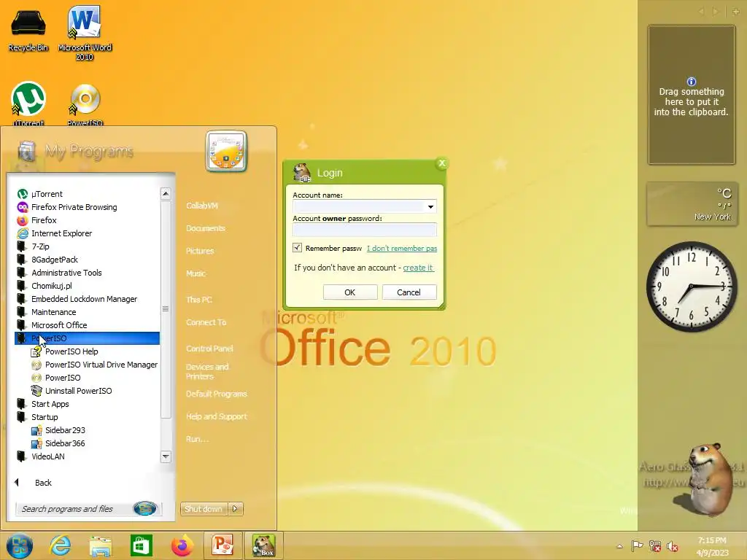
Task: Open Microsoft Word 2010 desktop shortcut
Action: (x=85, y=34)
